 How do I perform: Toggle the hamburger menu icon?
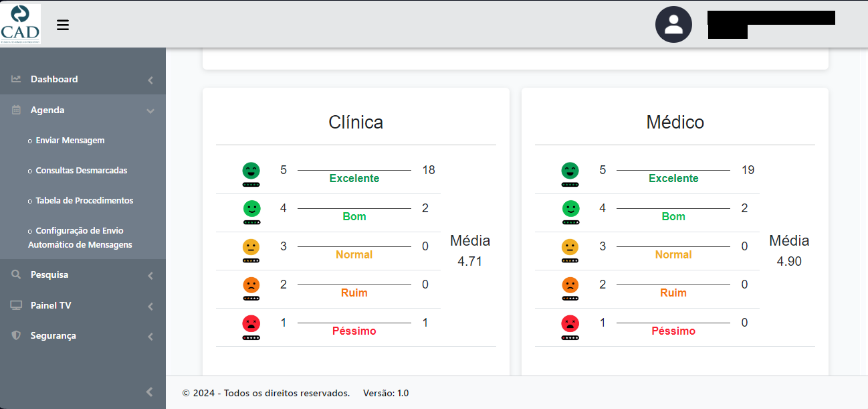pos(63,25)
